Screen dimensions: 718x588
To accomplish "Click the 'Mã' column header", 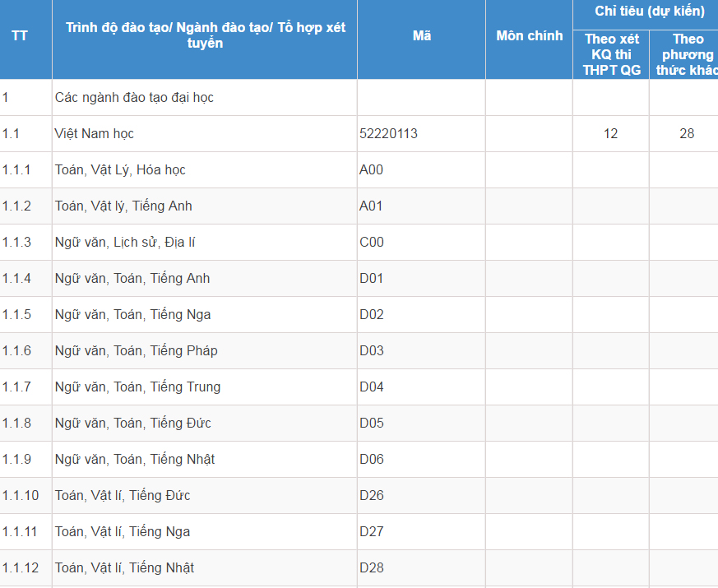I will pyautogui.click(x=421, y=36).
